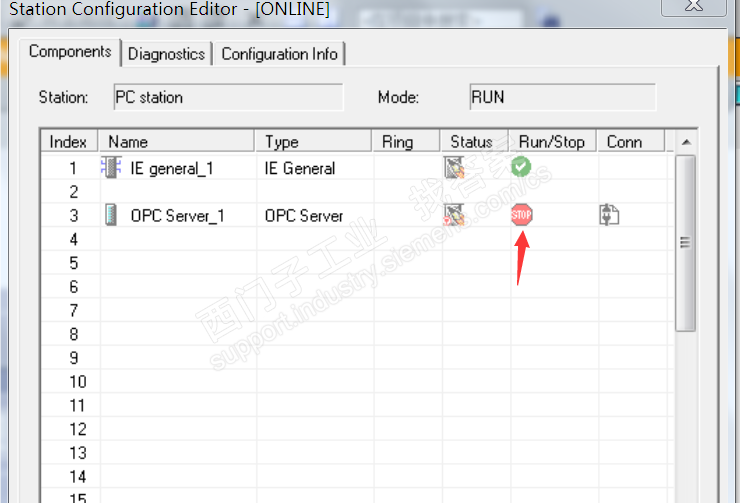Click the OPC Server_1 component icon
The width and height of the screenshot is (740, 503).
[111, 215]
